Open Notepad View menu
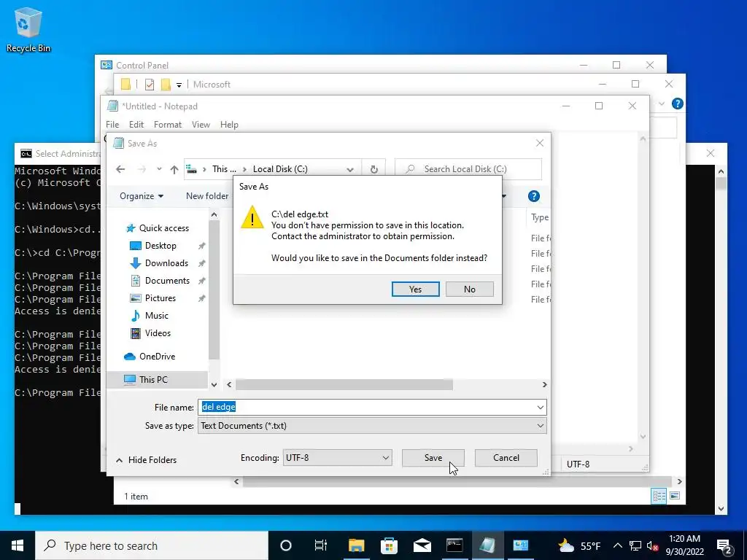Image resolution: width=747 pixels, height=560 pixels. point(201,125)
